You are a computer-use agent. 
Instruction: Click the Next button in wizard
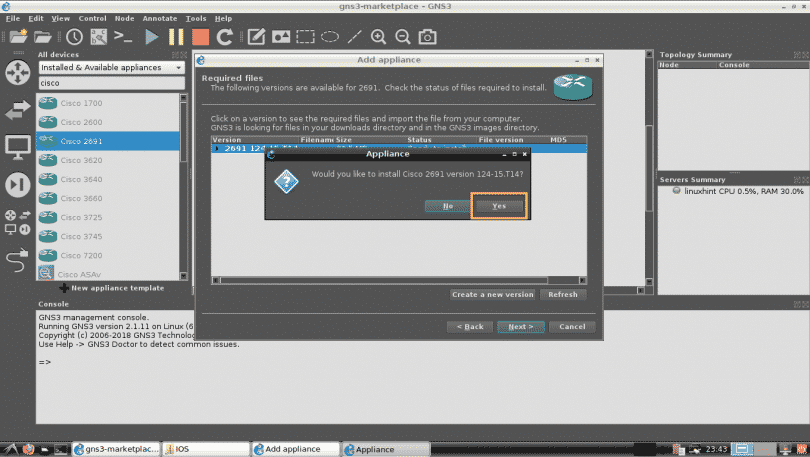[x=521, y=327]
